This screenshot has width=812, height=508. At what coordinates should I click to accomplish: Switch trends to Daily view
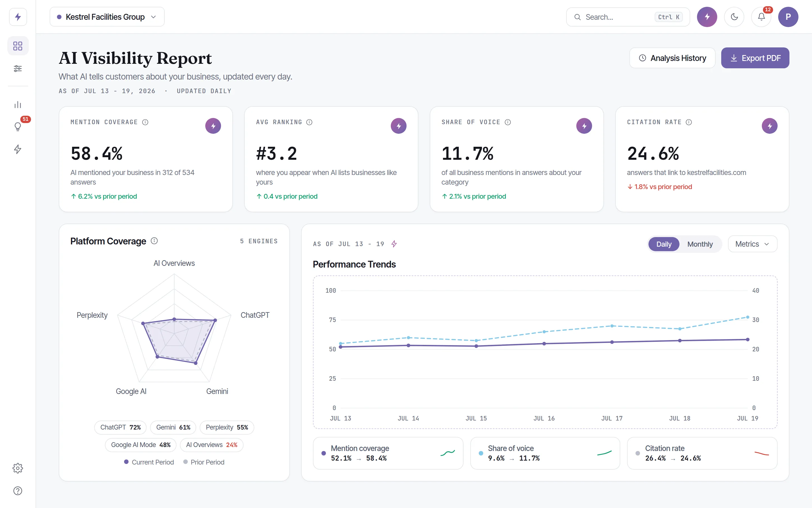[x=664, y=244]
